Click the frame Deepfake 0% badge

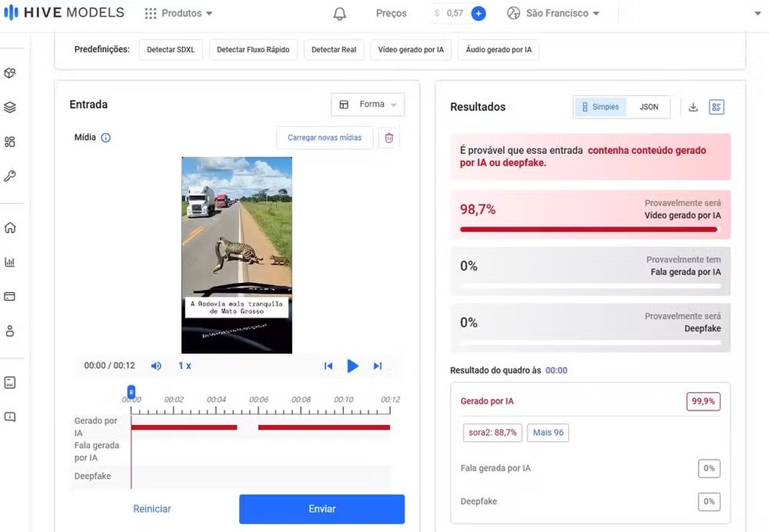(x=709, y=502)
